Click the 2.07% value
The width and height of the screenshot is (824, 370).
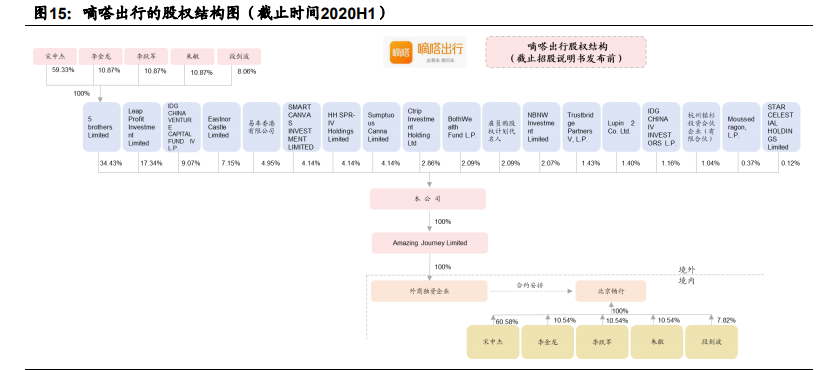tap(550, 163)
